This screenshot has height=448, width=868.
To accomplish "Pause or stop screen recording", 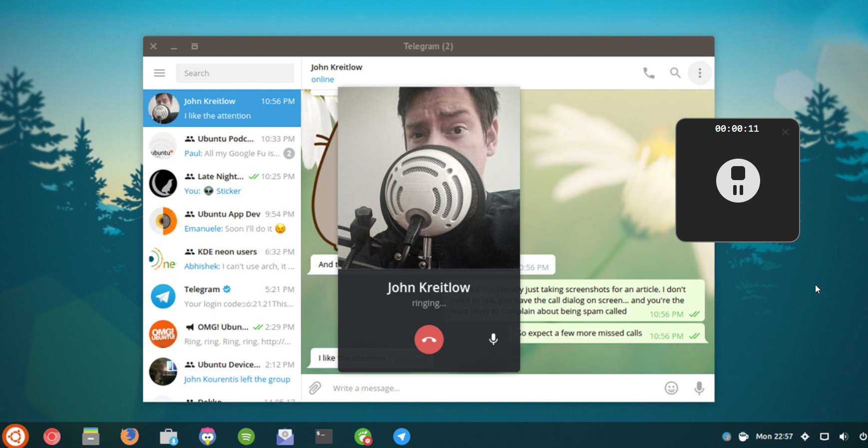I will click(738, 181).
